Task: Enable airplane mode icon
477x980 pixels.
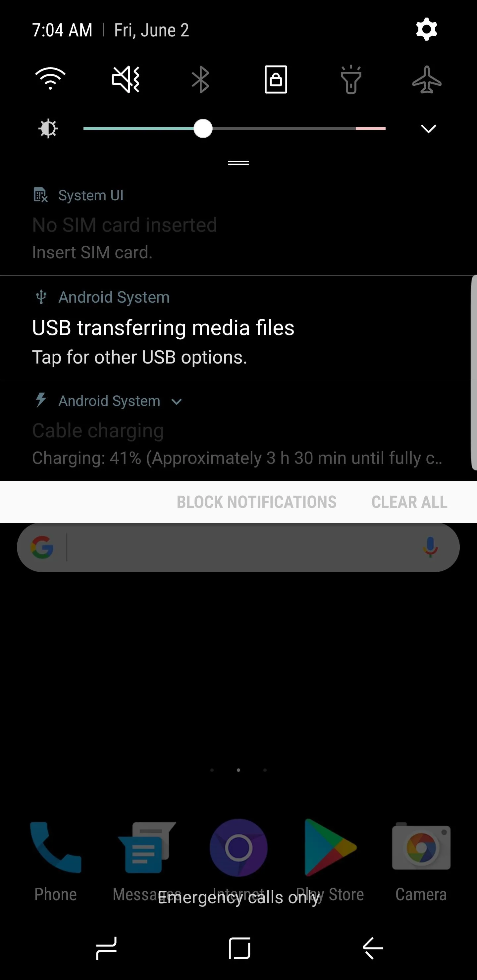Action: [427, 79]
